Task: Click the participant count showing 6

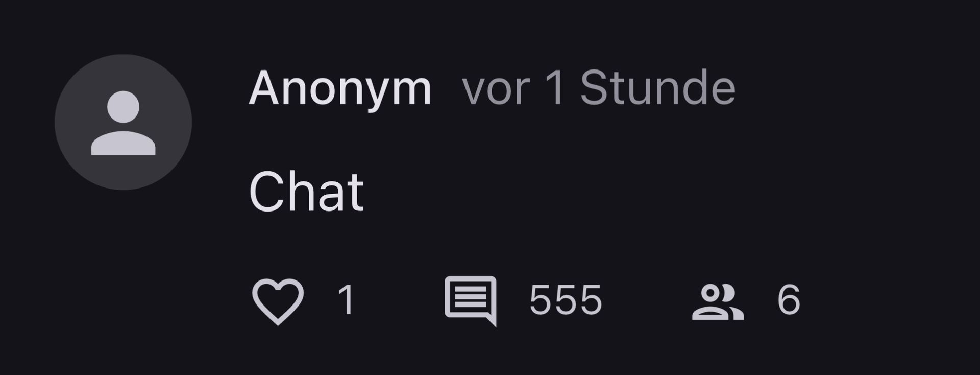Action: pyautogui.click(x=789, y=300)
